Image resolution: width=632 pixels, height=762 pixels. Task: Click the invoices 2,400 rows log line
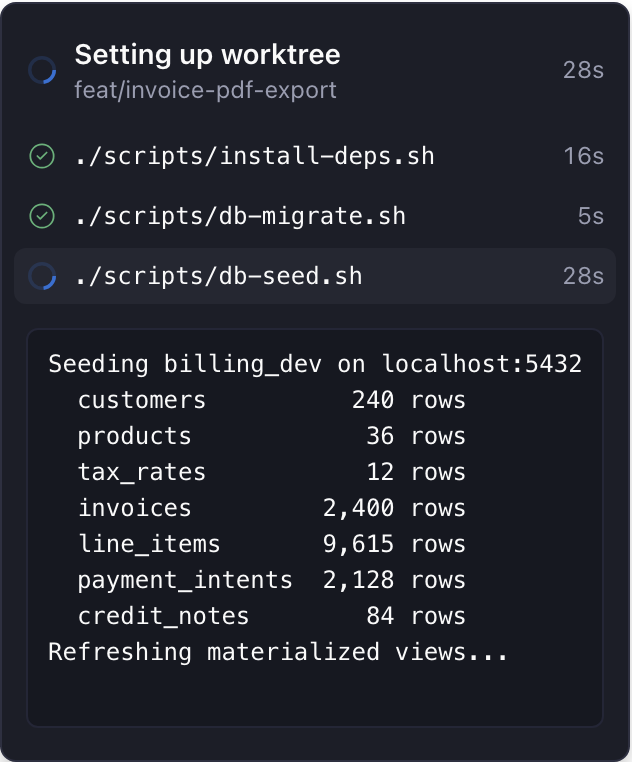coord(271,508)
